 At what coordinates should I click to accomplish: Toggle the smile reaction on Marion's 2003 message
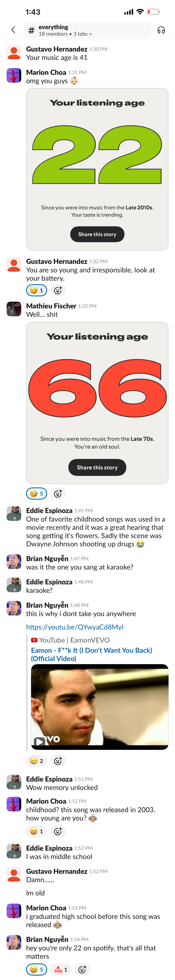[36, 831]
